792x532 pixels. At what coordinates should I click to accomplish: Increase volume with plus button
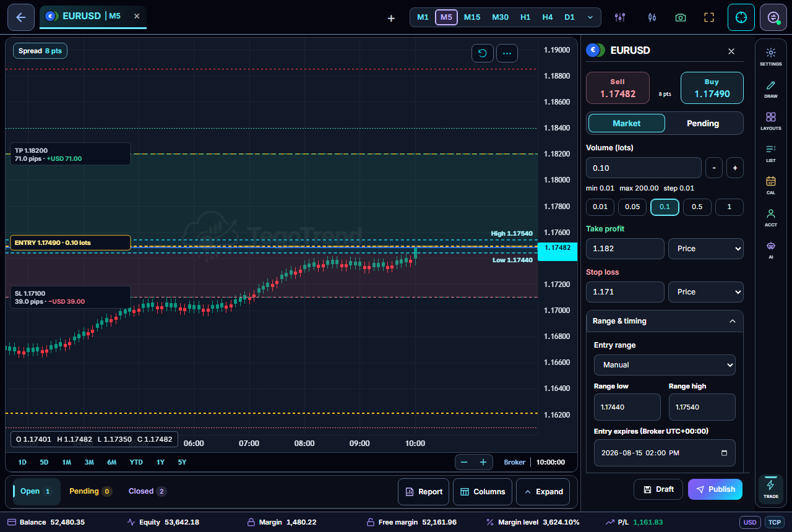click(735, 168)
